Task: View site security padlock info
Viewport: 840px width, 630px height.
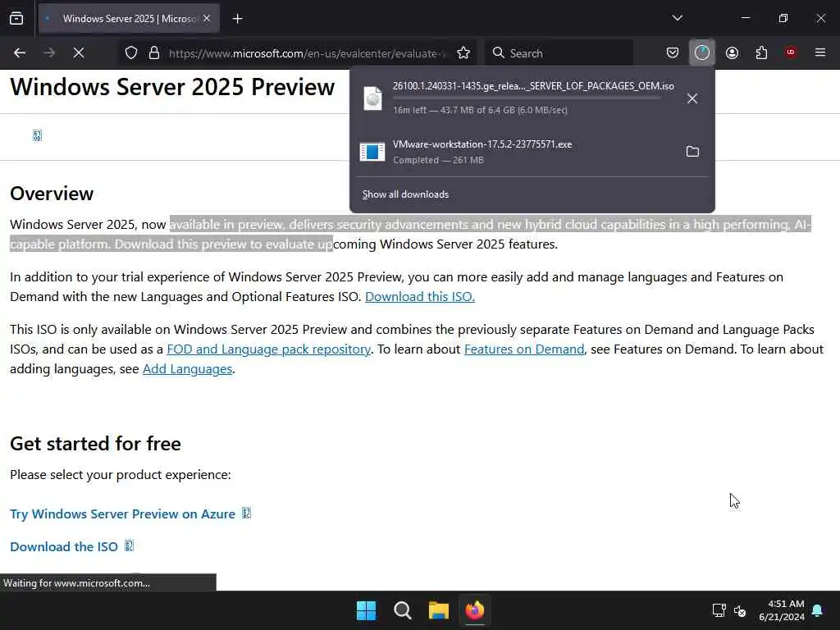Action: [154, 53]
